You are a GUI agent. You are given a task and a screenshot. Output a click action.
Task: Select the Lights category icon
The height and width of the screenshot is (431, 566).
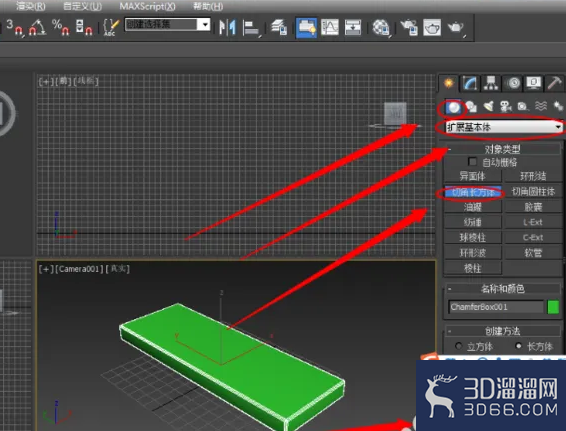click(488, 106)
